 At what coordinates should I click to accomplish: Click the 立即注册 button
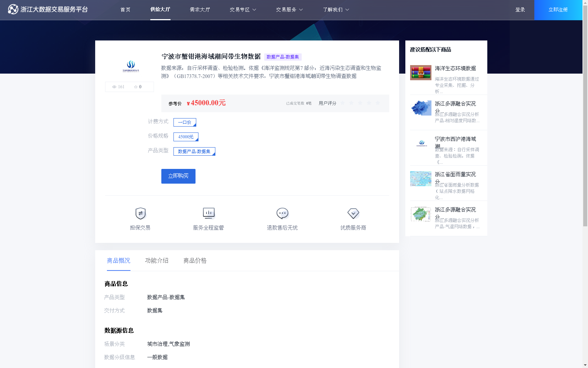coord(558,10)
